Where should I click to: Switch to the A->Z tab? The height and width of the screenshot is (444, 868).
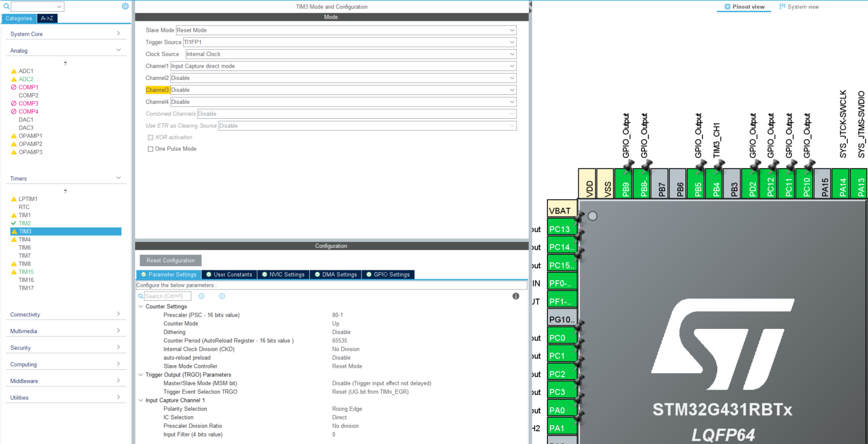tap(47, 18)
